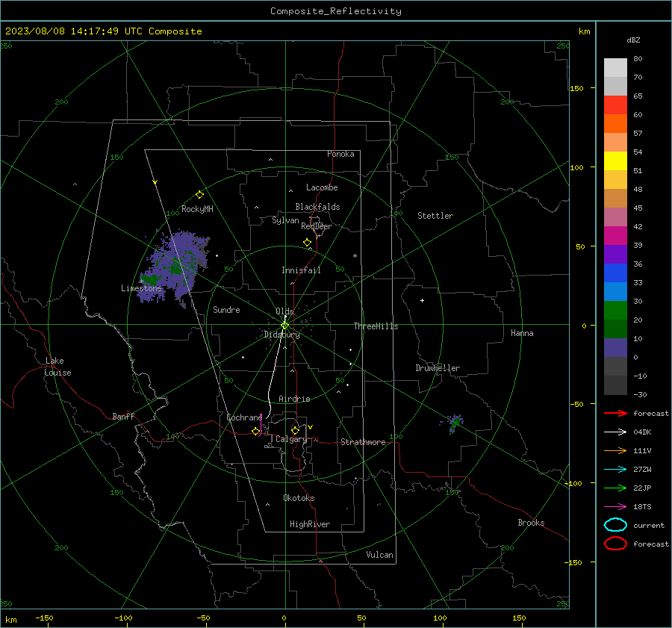Pick the red swatch between 65 and 60
The image size is (672, 628).
(615, 105)
